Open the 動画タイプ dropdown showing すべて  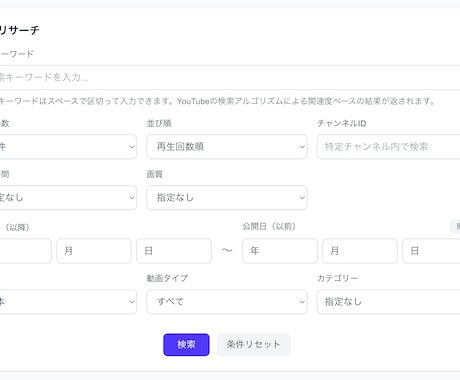click(227, 302)
